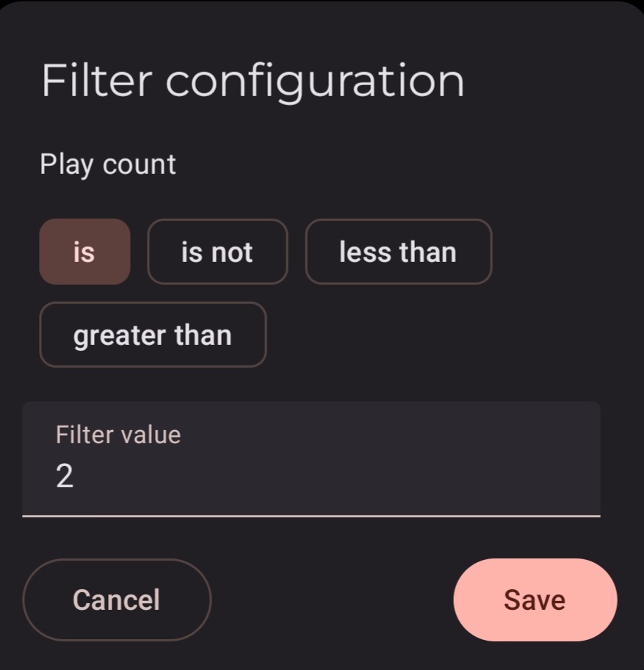Choose the "is not" operator chip
The width and height of the screenshot is (644, 670).
pos(217,252)
